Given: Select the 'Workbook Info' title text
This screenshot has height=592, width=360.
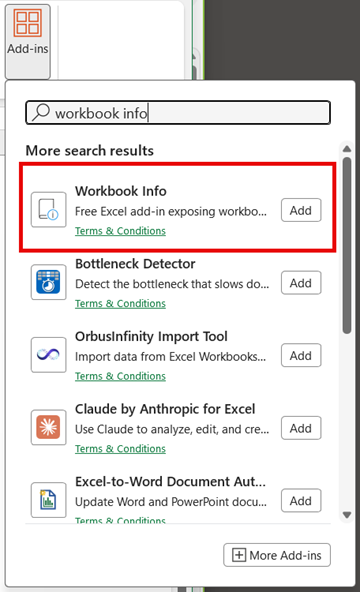Looking at the screenshot, I should (x=121, y=191).
